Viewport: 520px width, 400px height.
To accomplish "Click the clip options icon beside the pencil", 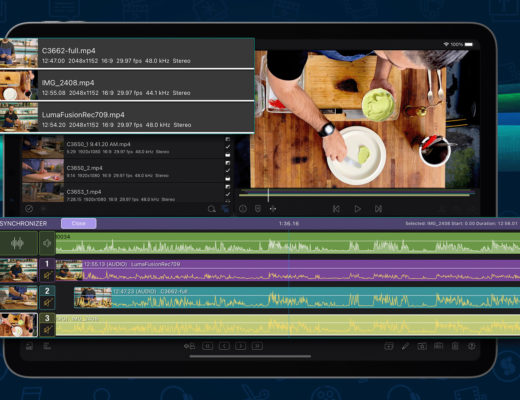I will [x=422, y=346].
